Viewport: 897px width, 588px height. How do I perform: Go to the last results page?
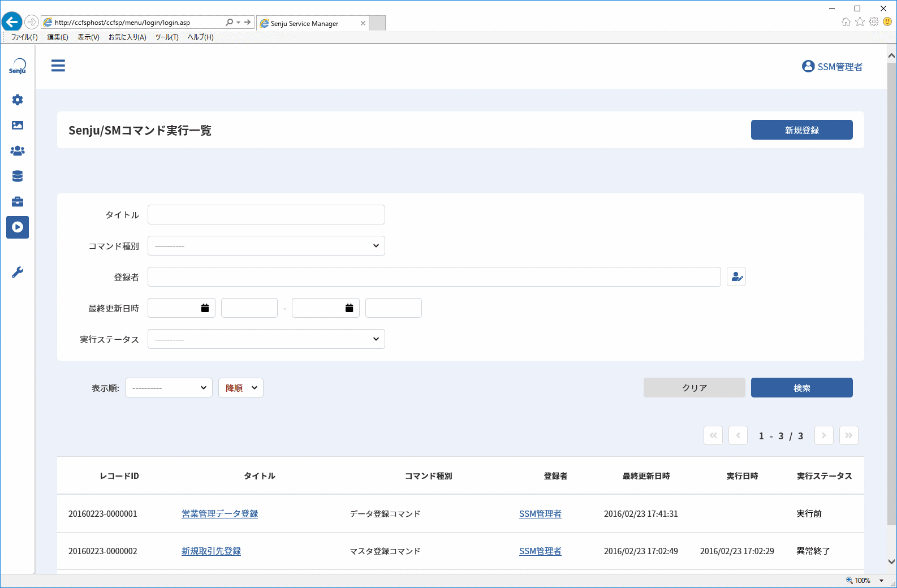pyautogui.click(x=849, y=435)
